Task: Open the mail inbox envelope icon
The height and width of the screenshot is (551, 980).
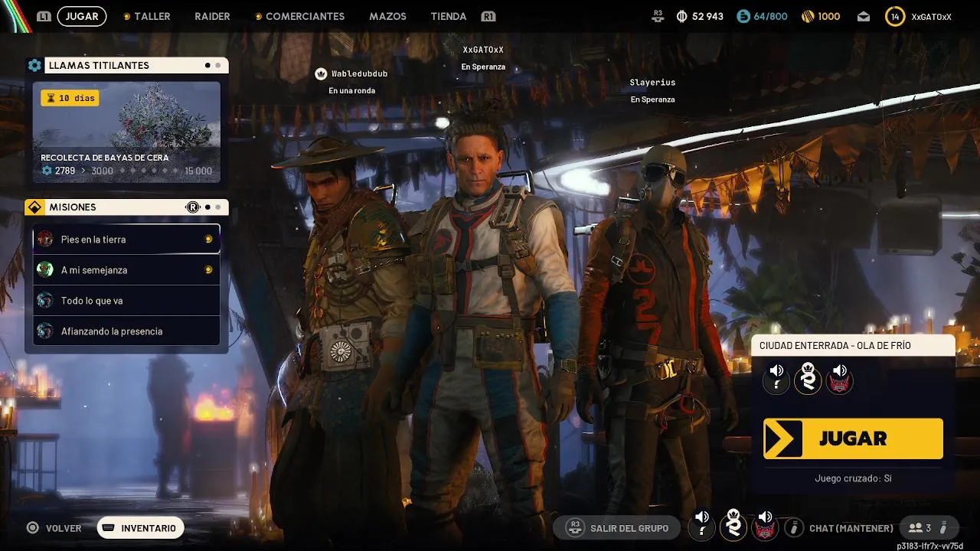Action: click(x=864, y=16)
